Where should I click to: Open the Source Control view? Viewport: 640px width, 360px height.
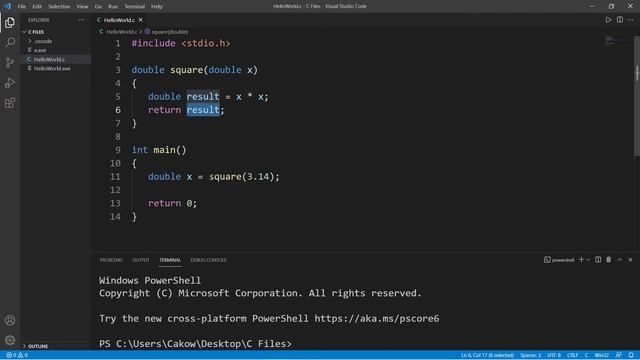coord(10,62)
